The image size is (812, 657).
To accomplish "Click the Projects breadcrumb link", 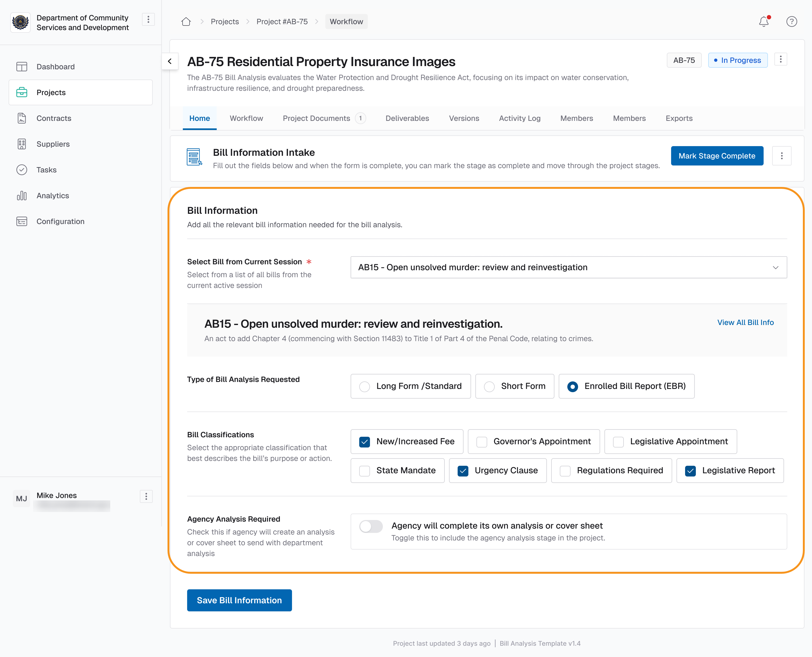I will click(225, 21).
